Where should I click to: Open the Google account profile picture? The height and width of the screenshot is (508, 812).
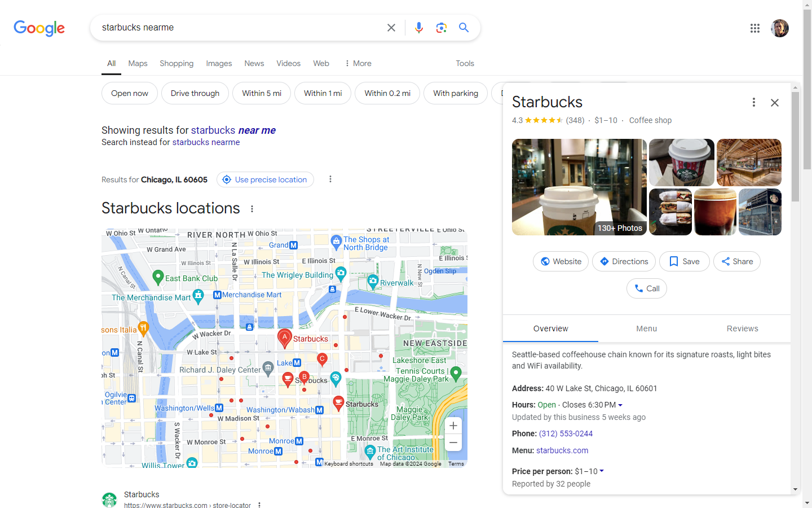tap(780, 28)
